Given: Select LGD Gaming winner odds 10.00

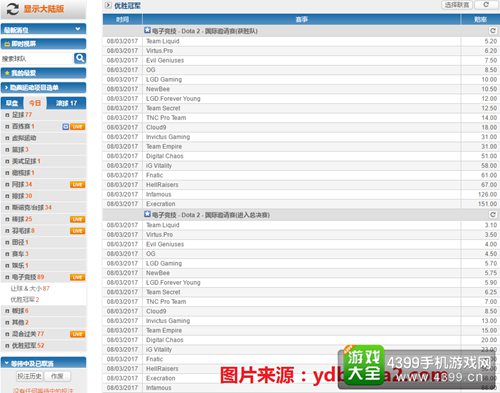Looking at the screenshot, I should (489, 80).
